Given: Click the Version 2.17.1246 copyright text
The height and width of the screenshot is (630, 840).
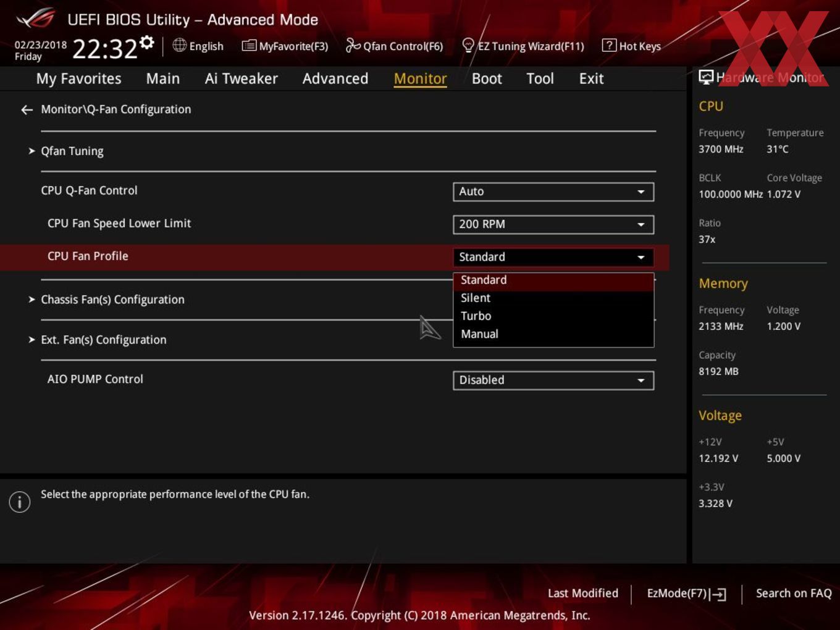Looking at the screenshot, I should (419, 616).
